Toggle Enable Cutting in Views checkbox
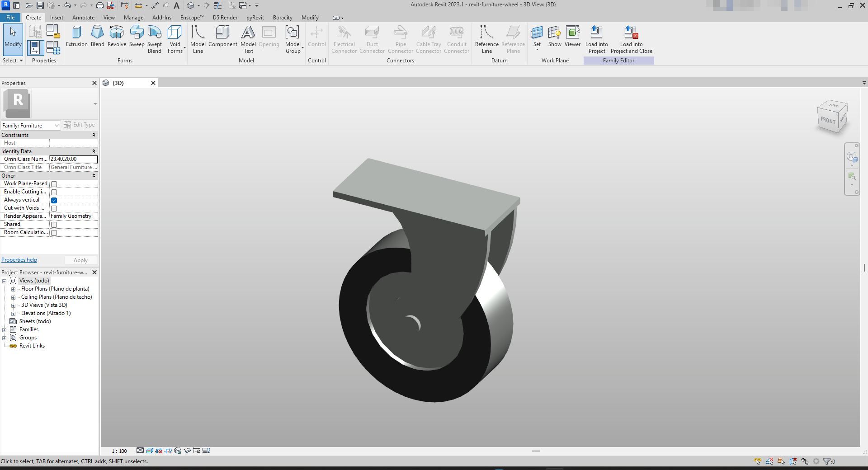This screenshot has height=470, width=868. 54,192
